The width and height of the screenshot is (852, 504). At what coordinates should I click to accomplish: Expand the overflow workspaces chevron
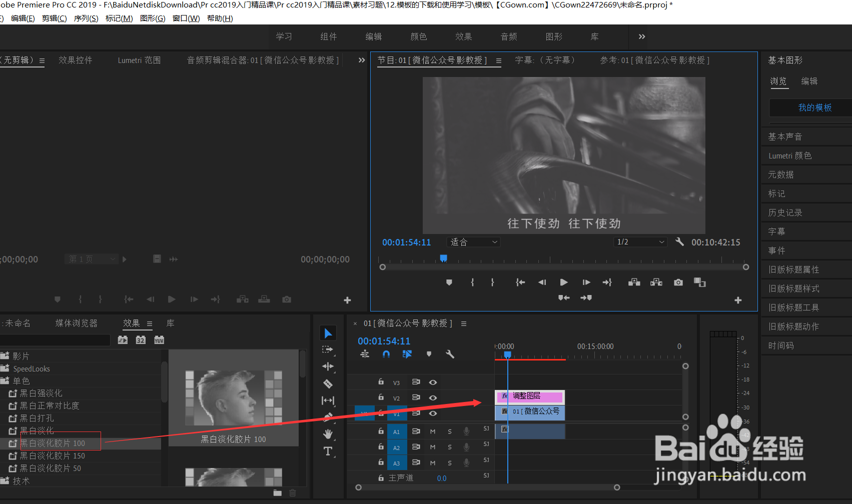(642, 36)
